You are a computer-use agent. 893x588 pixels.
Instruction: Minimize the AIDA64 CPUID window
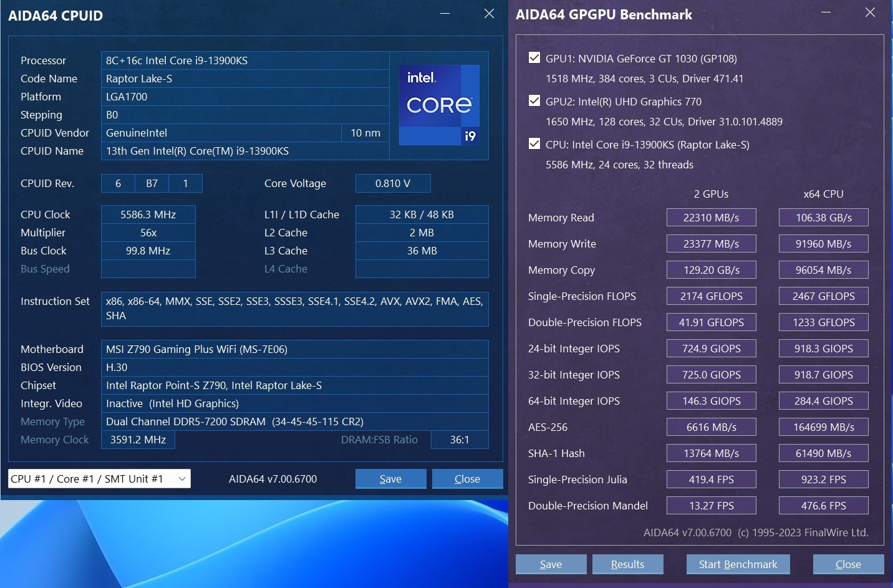point(445,14)
